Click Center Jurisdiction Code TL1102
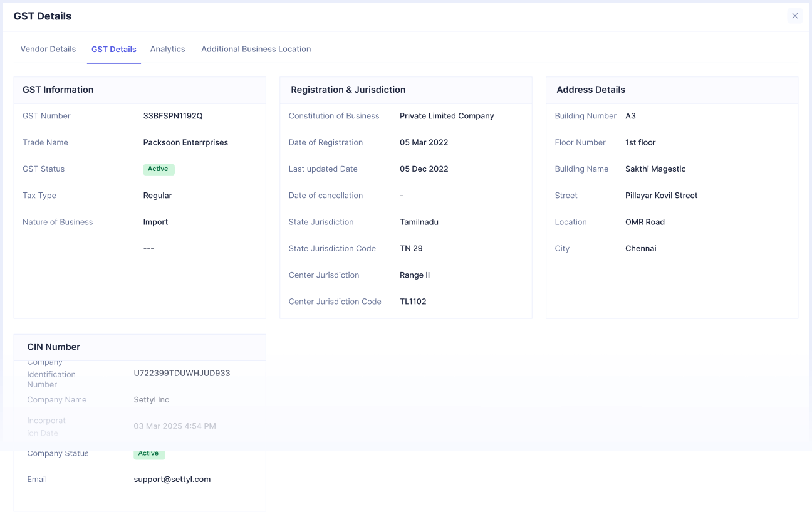The width and height of the screenshot is (812, 514). point(413,302)
